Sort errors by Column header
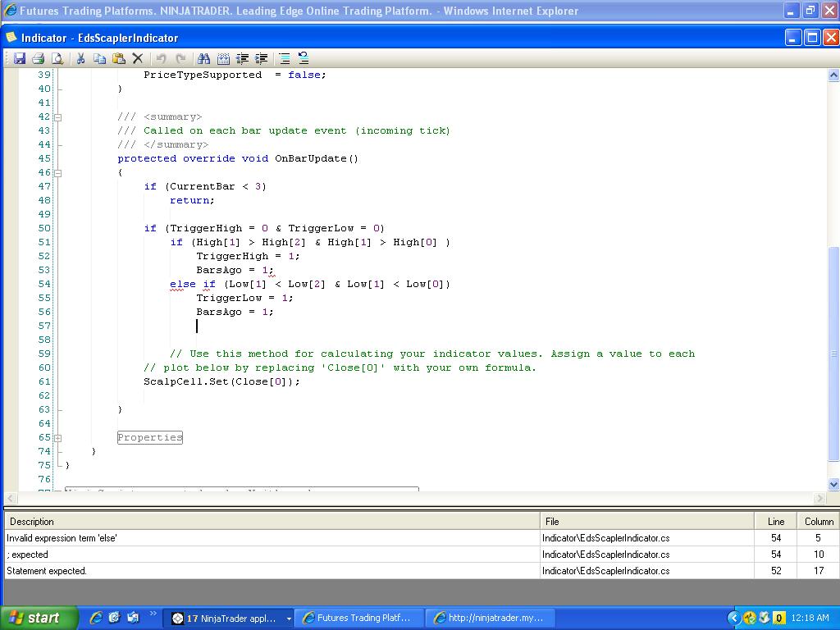Viewport: 840px width, 630px height. [x=818, y=521]
